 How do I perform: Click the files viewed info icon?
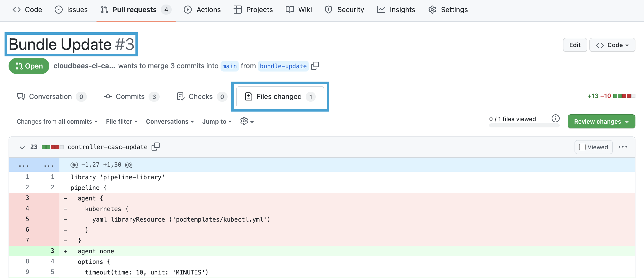pos(555,118)
